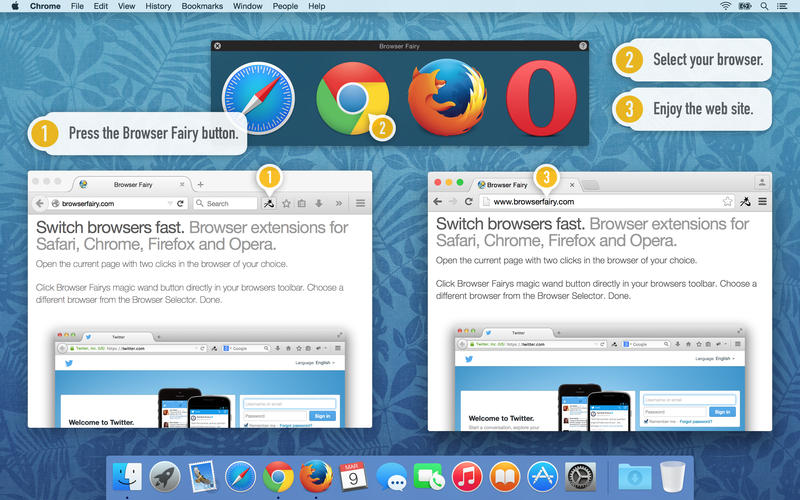Open Chrome hamburger menu
This screenshot has height=500, width=800.
point(762,202)
